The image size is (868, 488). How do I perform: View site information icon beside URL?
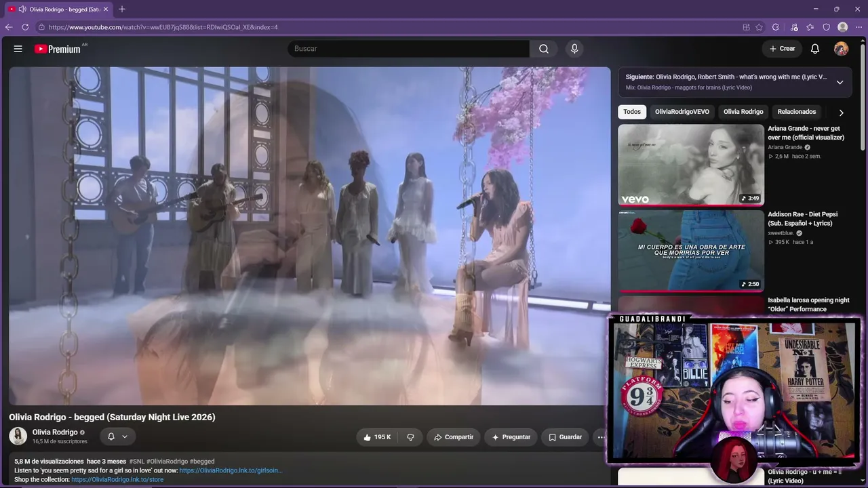pyautogui.click(x=41, y=27)
